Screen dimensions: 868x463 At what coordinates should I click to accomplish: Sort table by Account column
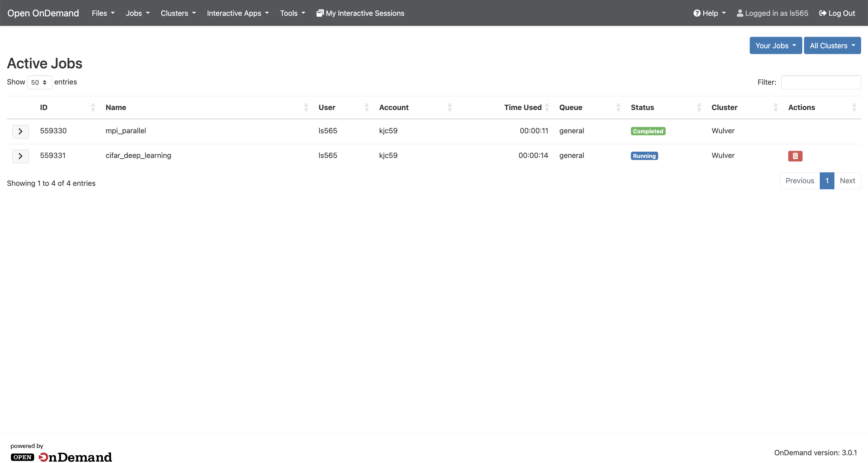click(415, 107)
